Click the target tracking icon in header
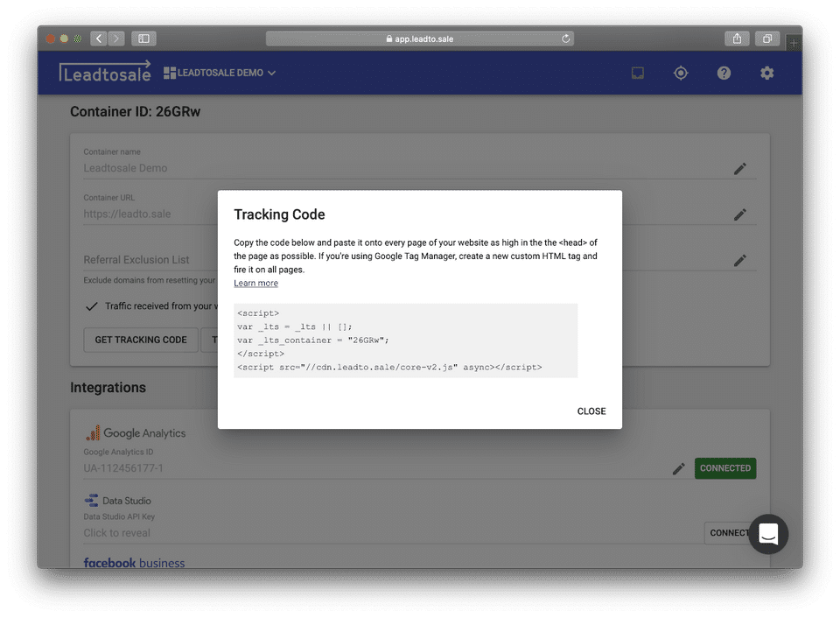This screenshot has width=840, height=618. (x=681, y=73)
